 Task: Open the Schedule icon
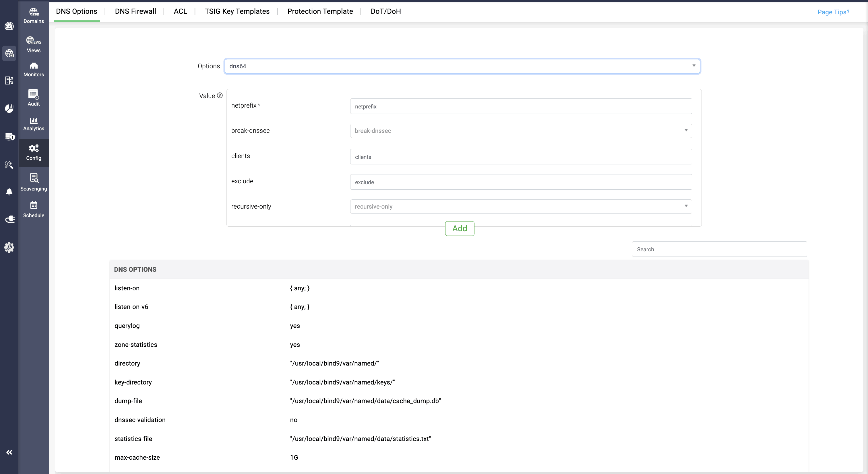tap(33, 209)
